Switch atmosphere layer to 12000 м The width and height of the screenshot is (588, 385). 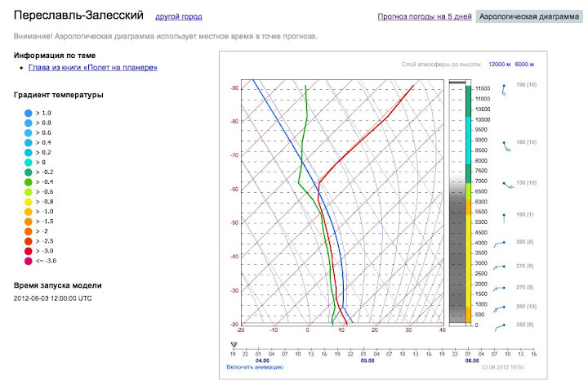coord(499,65)
